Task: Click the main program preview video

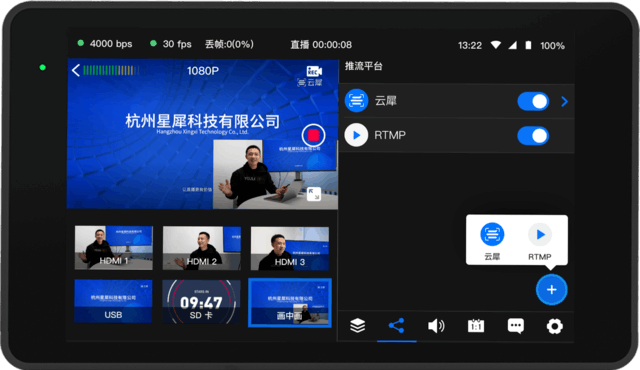Action: 202,134
